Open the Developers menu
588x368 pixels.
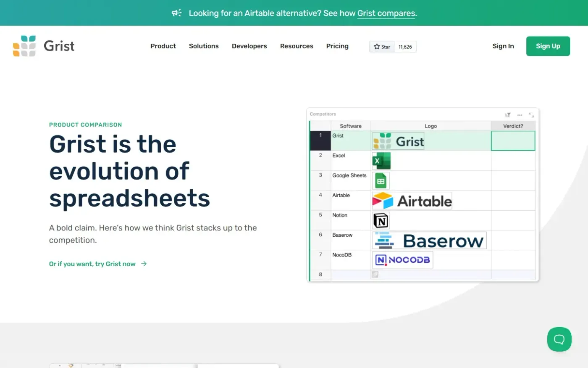coord(249,46)
